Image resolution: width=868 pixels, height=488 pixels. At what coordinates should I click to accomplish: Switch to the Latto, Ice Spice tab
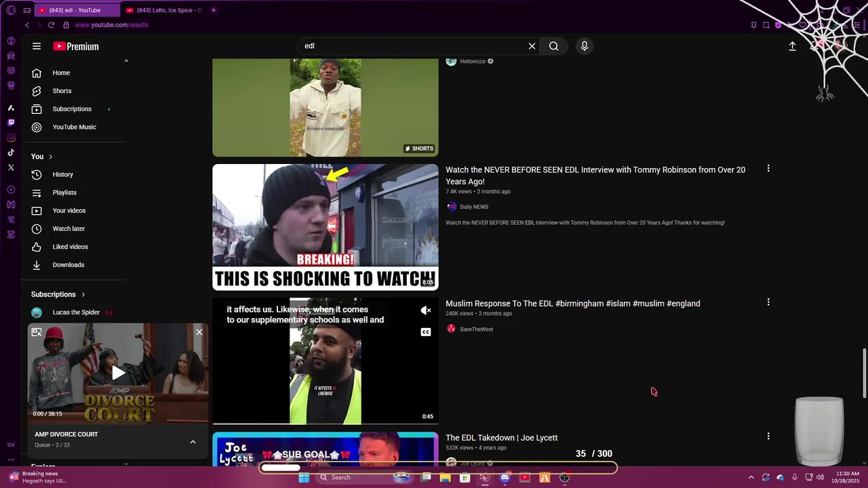click(163, 10)
